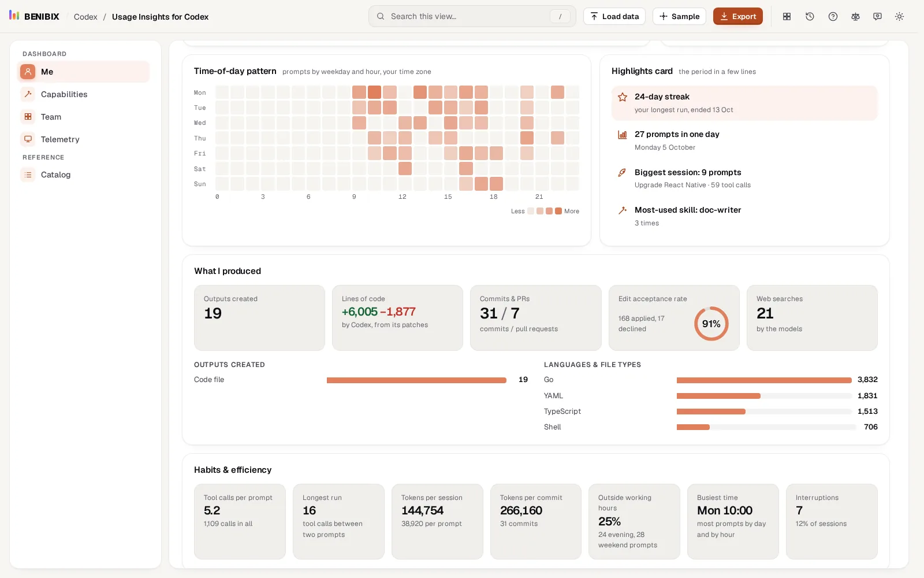Image resolution: width=924 pixels, height=578 pixels.
Task: Click the balance scales icon
Action: pyautogui.click(x=855, y=16)
